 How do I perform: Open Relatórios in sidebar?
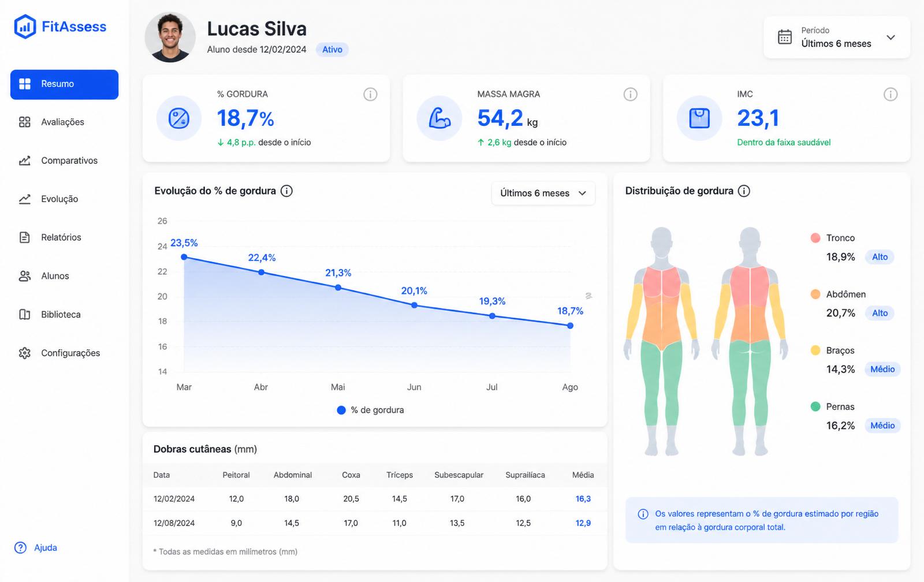pyautogui.click(x=64, y=237)
